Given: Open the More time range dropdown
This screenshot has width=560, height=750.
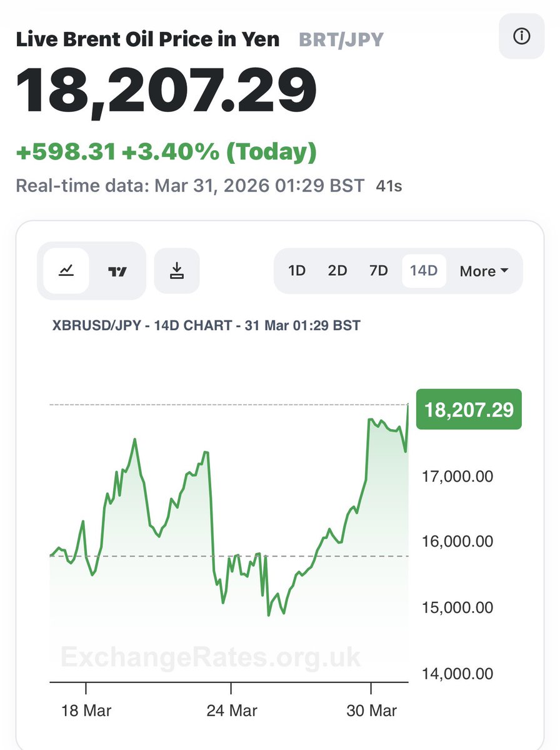Looking at the screenshot, I should (484, 271).
